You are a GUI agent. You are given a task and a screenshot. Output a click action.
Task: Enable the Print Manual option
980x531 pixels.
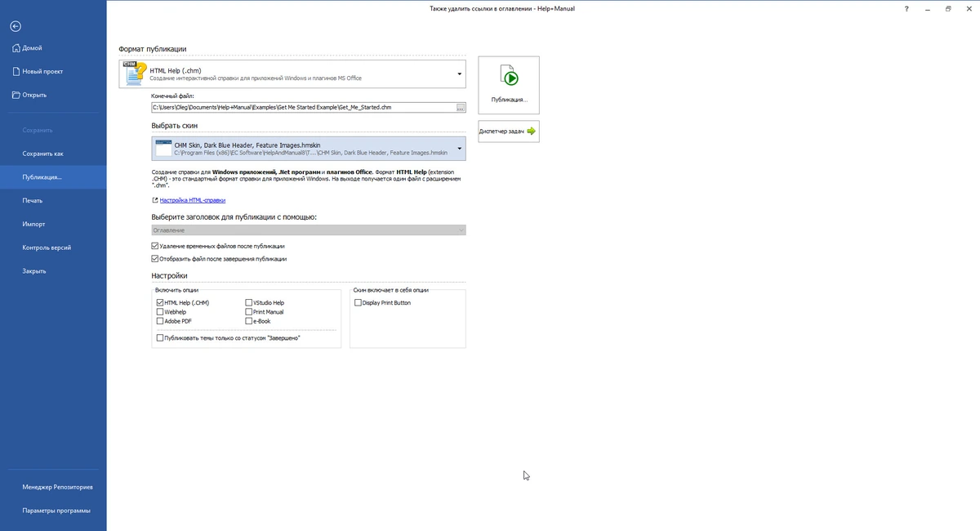click(x=249, y=312)
